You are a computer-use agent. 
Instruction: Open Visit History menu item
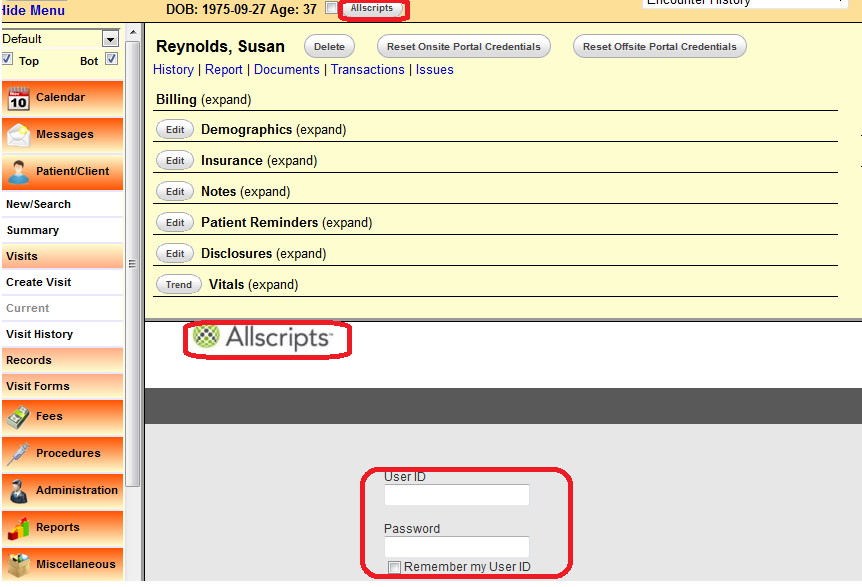coord(40,335)
